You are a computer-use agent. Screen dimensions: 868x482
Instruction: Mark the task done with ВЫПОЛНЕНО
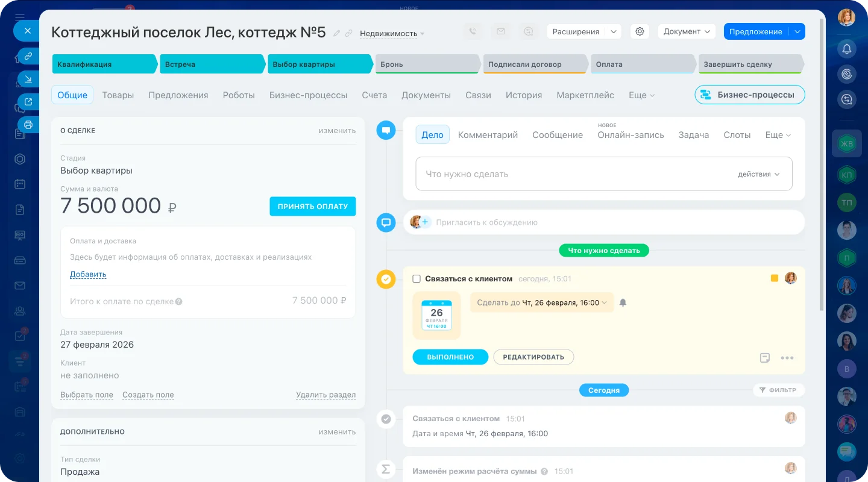[450, 357]
